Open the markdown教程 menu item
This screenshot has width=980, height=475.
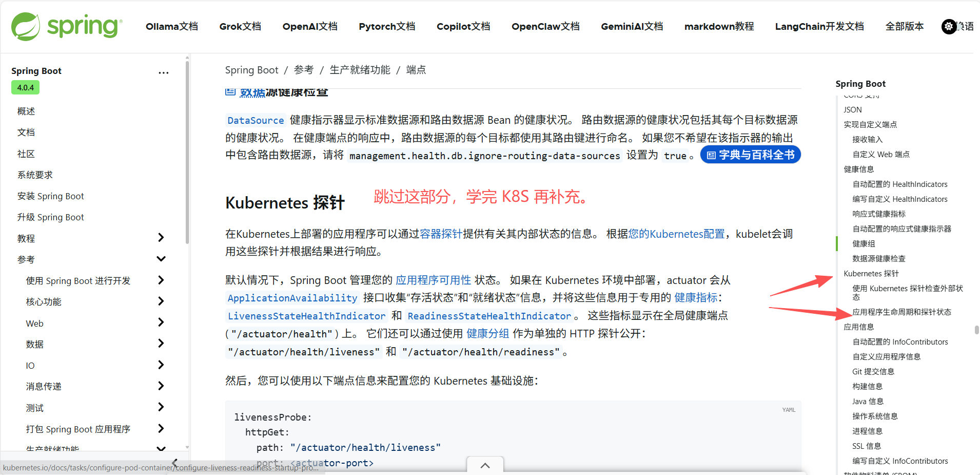click(719, 26)
